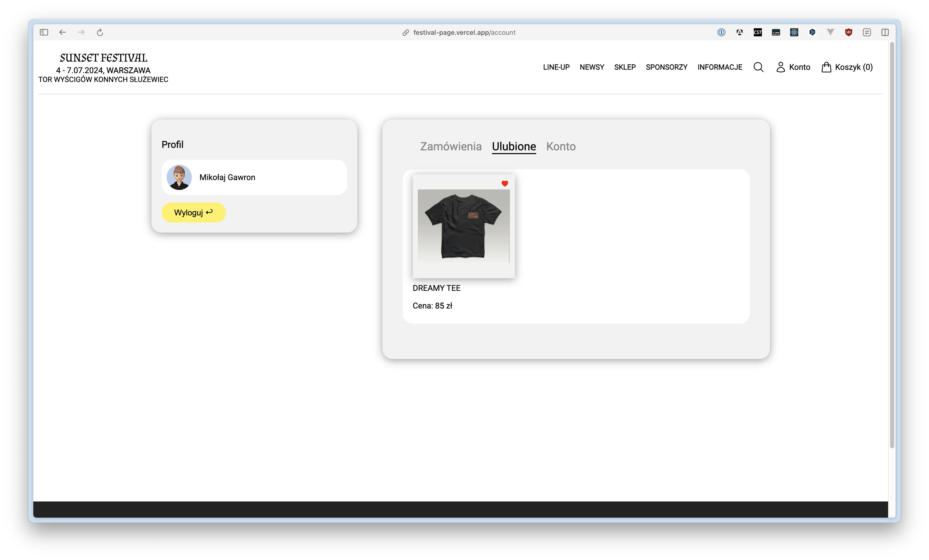929x560 pixels.
Task: Unfavorite Dreamy Tee with red heart
Action: pyautogui.click(x=504, y=184)
